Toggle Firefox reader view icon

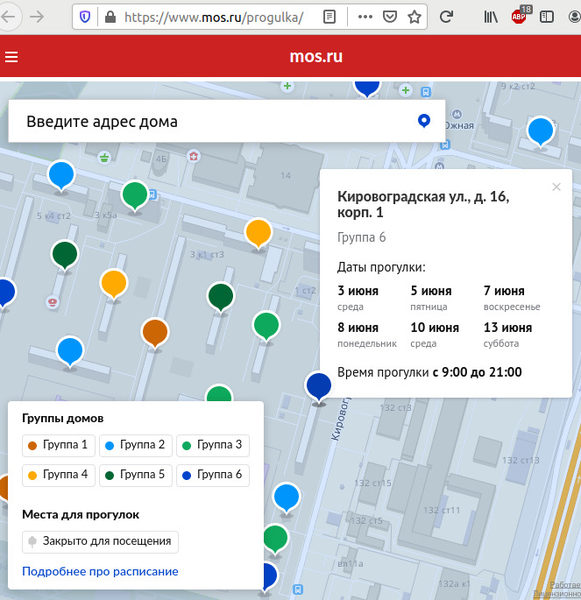(330, 17)
